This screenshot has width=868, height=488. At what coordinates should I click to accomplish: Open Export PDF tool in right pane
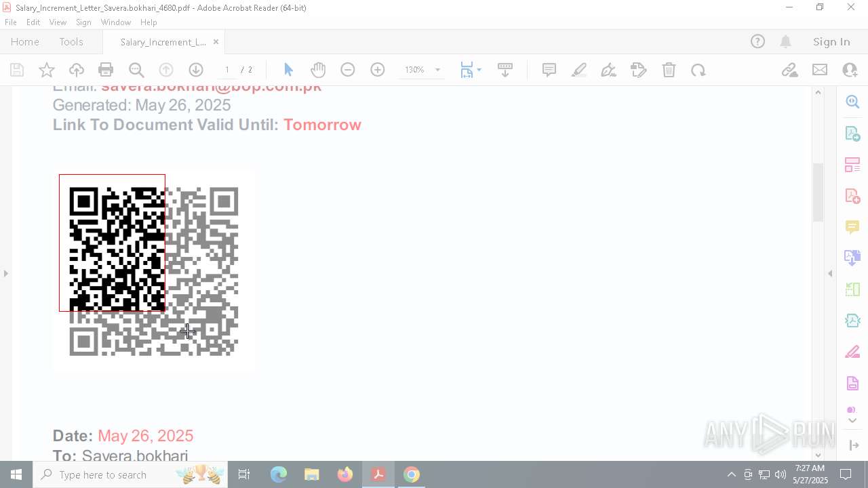[x=852, y=134]
